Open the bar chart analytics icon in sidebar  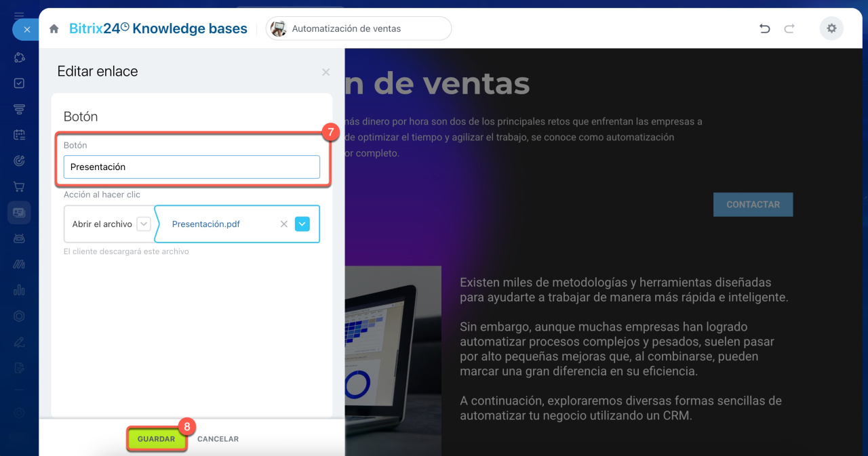coord(20,290)
